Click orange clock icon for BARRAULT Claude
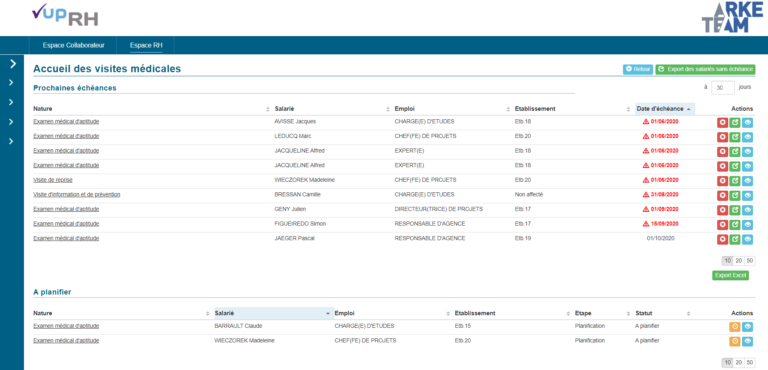 [735, 327]
